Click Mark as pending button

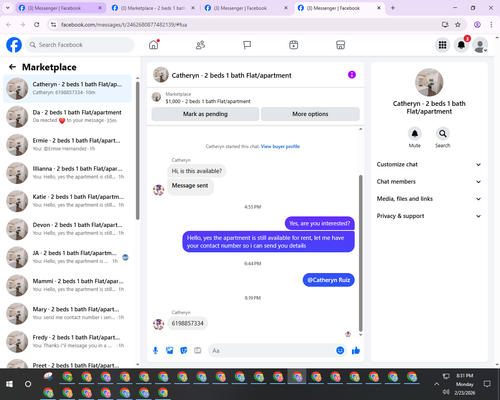click(205, 114)
